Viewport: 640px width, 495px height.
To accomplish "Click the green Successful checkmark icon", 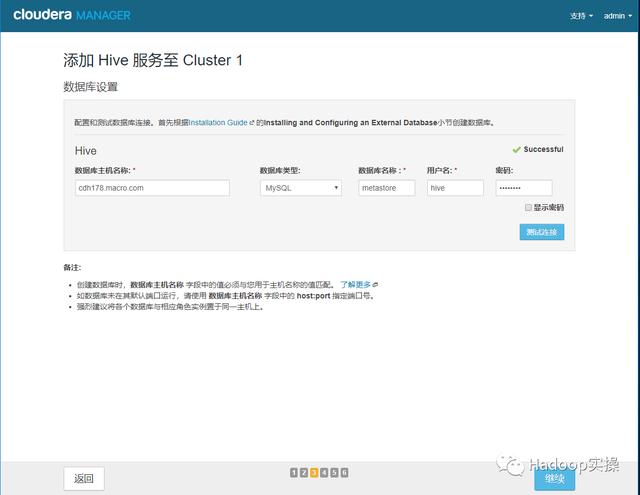I will (x=516, y=150).
